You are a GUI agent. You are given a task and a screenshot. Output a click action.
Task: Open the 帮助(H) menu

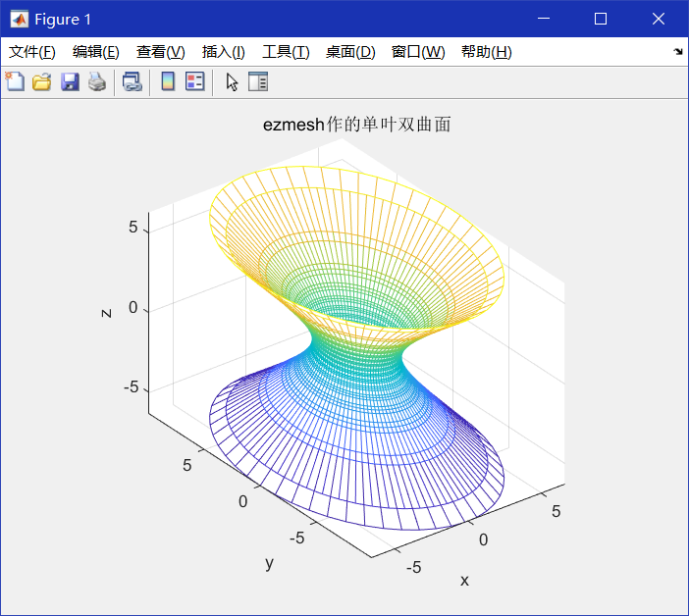tap(487, 52)
